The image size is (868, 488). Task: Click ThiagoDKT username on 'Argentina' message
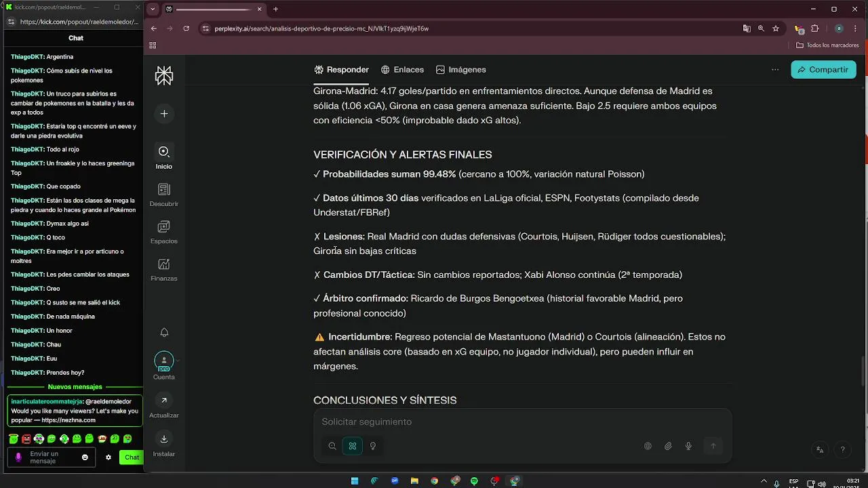coord(27,57)
